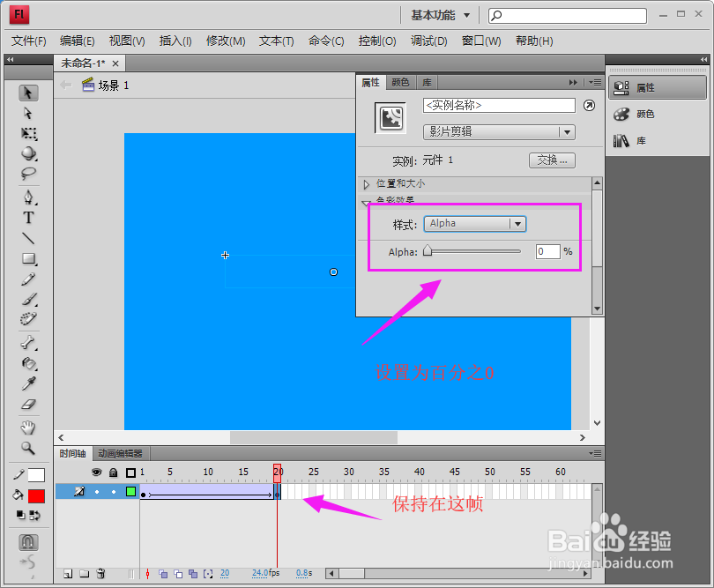Image resolution: width=714 pixels, height=588 pixels.
Task: Toggle onion skin in timeline
Action: 163,574
